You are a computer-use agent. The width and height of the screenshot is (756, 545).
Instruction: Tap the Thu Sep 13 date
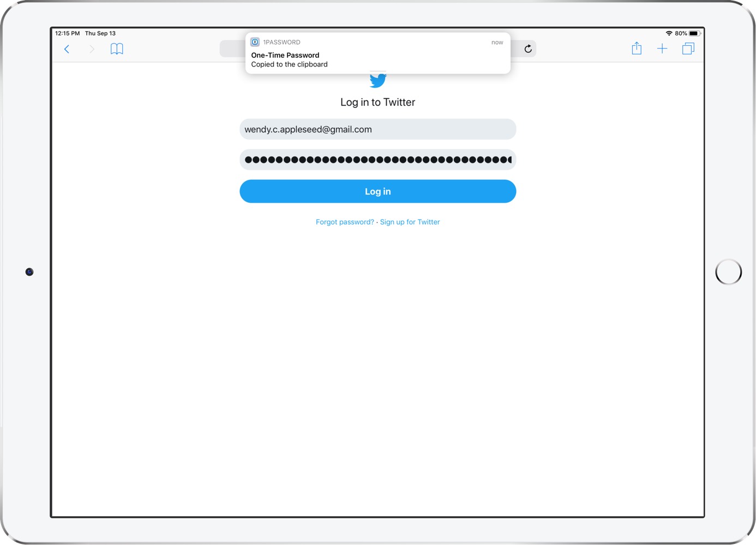tap(100, 33)
